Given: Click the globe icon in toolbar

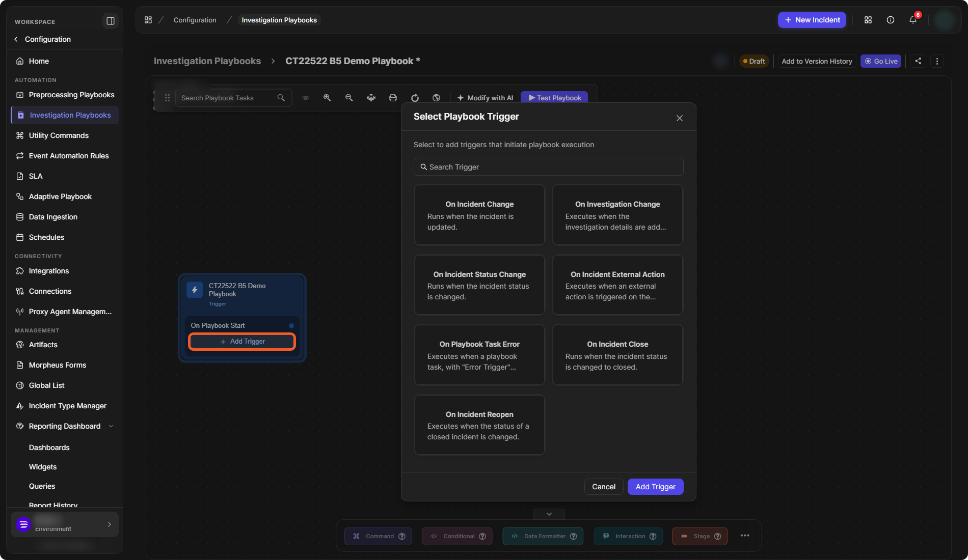Looking at the screenshot, I should (436, 98).
